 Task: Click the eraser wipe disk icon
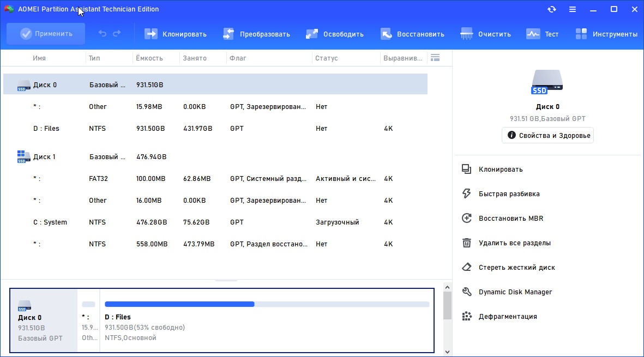click(x=467, y=268)
